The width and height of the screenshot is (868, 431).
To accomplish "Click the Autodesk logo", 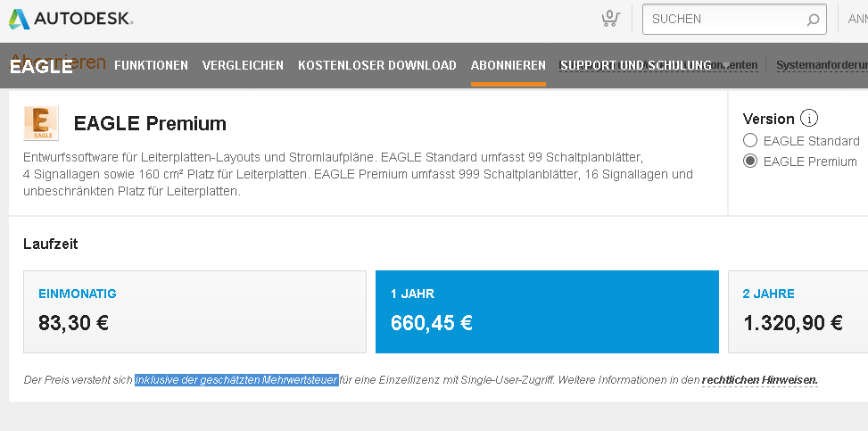I will tap(70, 19).
